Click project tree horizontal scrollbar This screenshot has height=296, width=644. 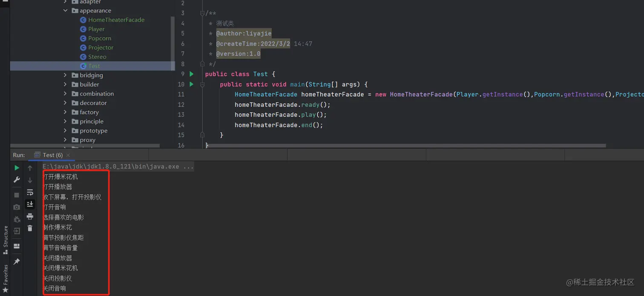click(85, 146)
